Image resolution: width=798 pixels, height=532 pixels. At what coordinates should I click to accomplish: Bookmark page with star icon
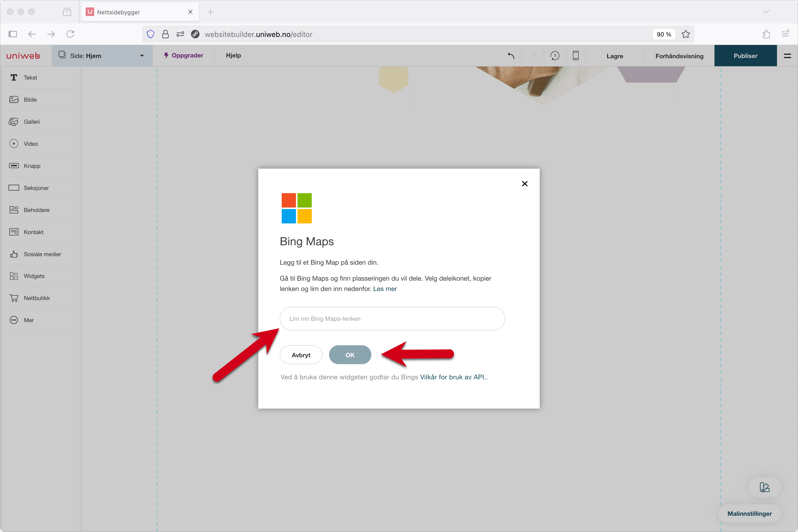click(x=686, y=34)
